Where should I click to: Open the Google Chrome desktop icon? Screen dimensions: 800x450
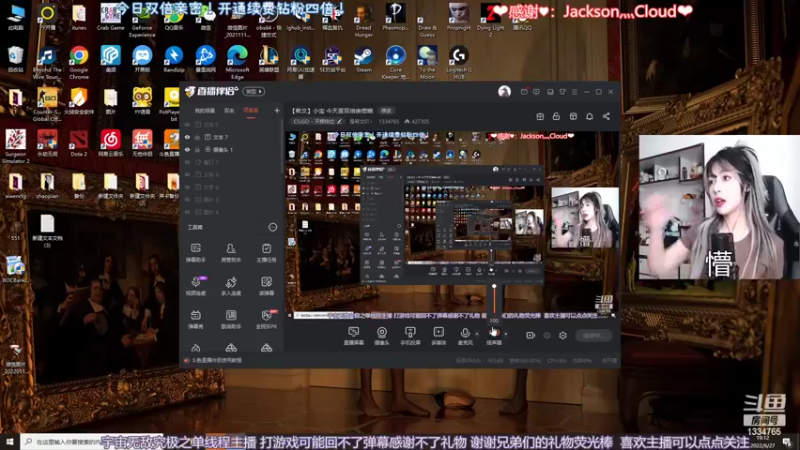(x=79, y=62)
